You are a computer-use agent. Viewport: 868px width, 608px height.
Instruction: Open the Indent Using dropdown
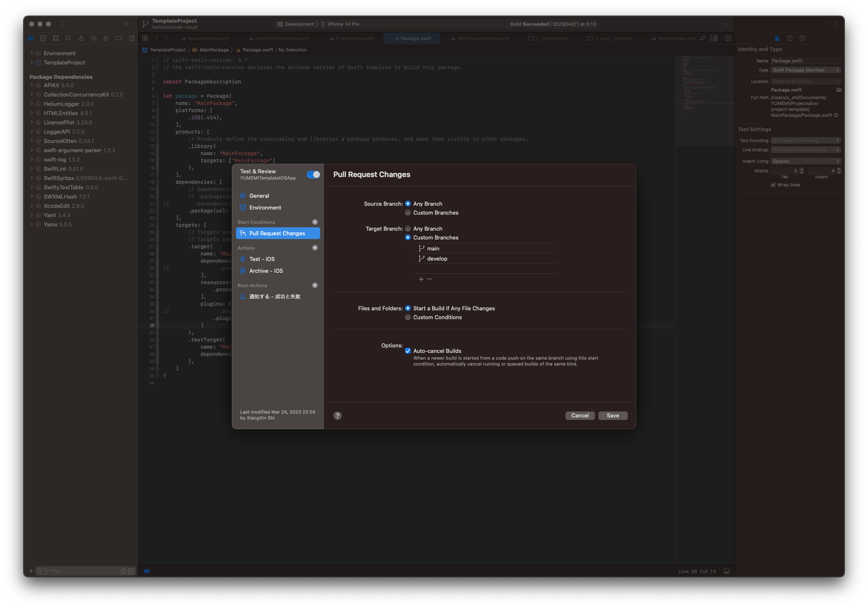pyautogui.click(x=805, y=161)
